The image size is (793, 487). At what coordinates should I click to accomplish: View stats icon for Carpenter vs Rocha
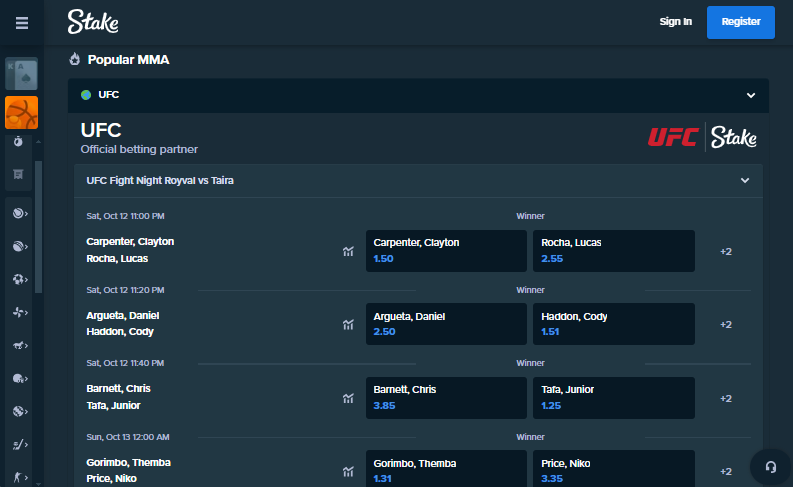(x=348, y=251)
